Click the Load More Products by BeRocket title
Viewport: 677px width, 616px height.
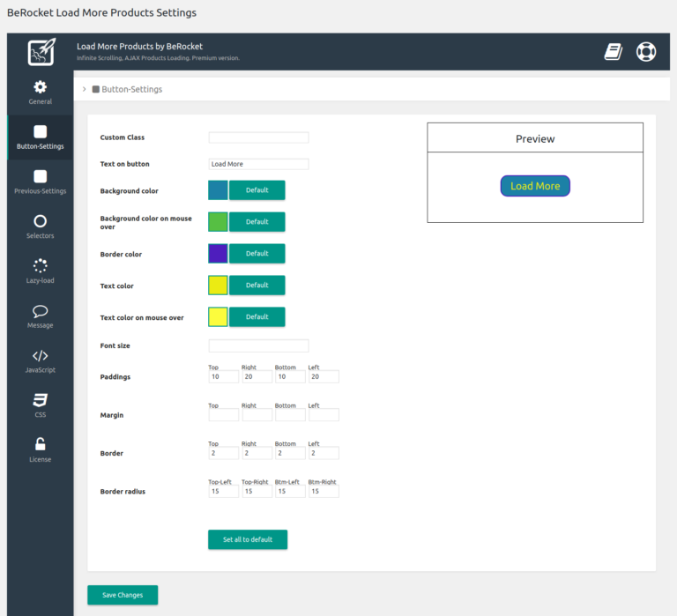[140, 47]
